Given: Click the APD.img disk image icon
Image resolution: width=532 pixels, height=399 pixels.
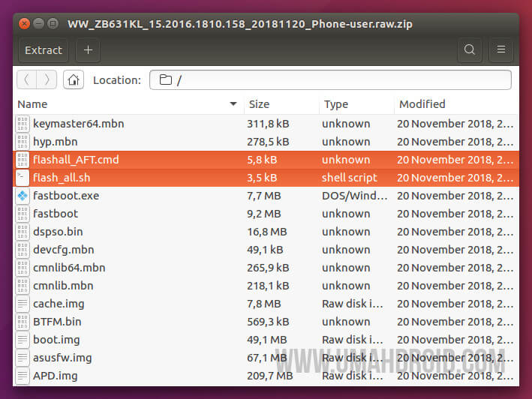Looking at the screenshot, I should click(23, 375).
